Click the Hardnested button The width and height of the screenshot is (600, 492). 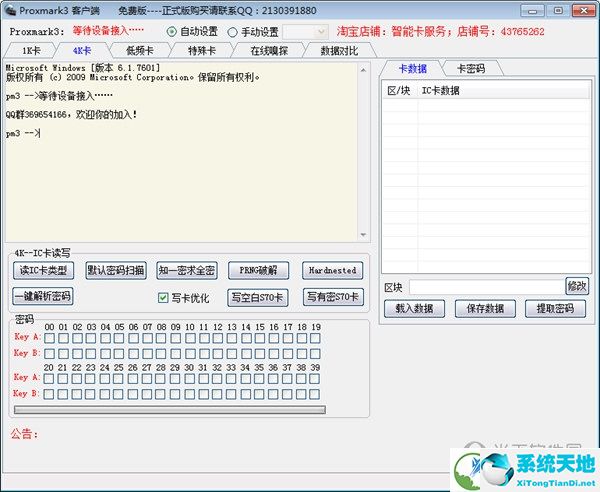coord(333,270)
